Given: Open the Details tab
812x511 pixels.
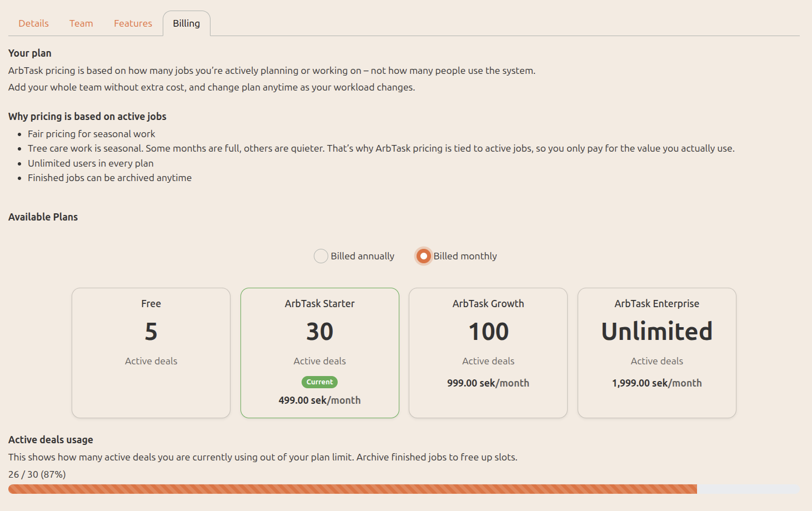Looking at the screenshot, I should point(33,23).
